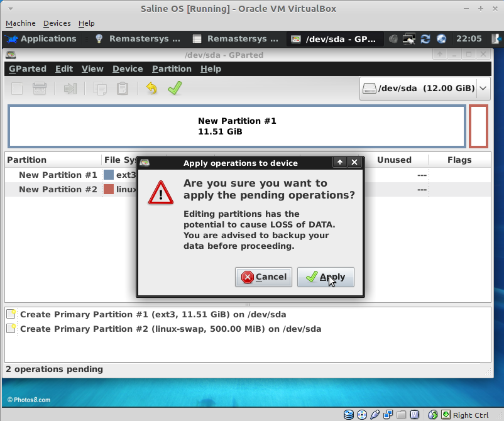This screenshot has width=504, height=421.
Task: Click the green checkmark in GParted toolbar
Action: (x=175, y=88)
